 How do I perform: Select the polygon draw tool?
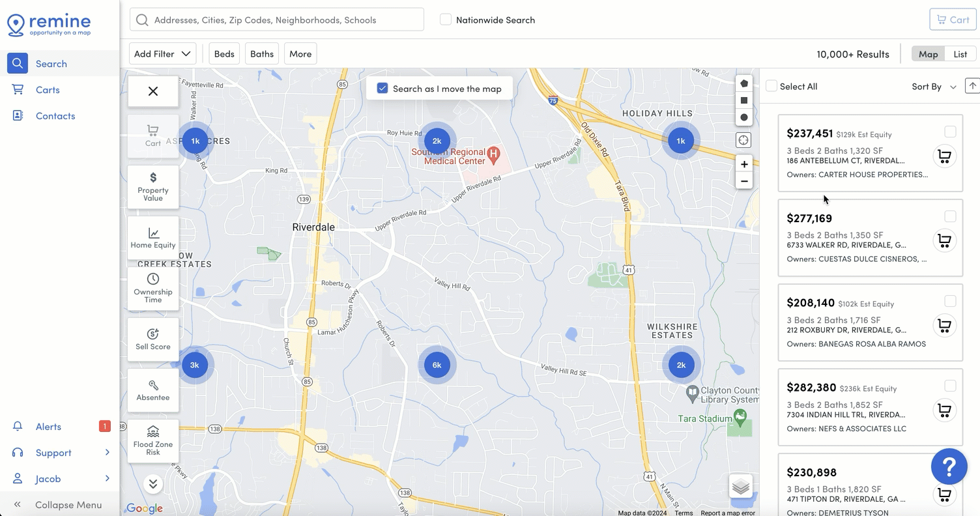click(x=743, y=83)
